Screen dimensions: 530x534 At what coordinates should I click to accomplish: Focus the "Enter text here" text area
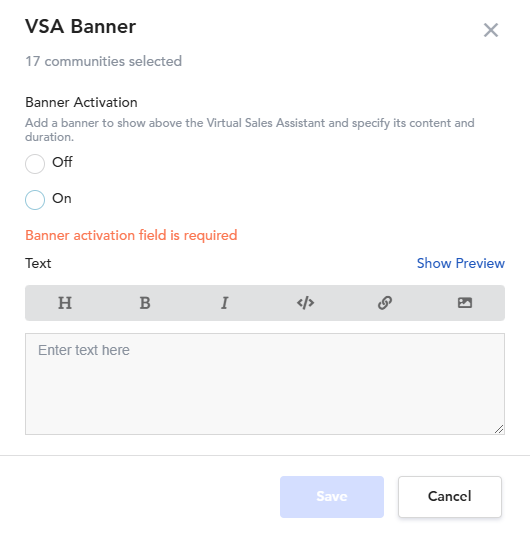(x=265, y=384)
